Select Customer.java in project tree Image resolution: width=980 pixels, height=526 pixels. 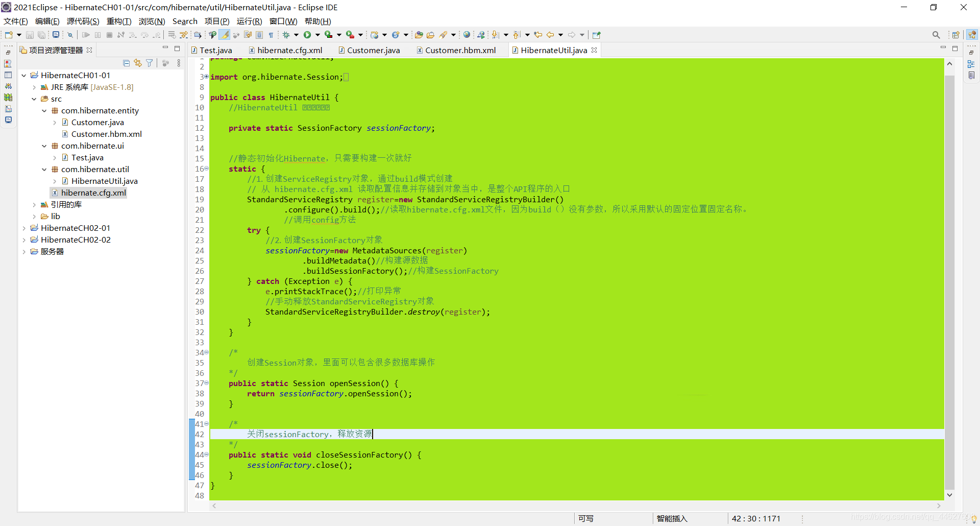point(97,123)
